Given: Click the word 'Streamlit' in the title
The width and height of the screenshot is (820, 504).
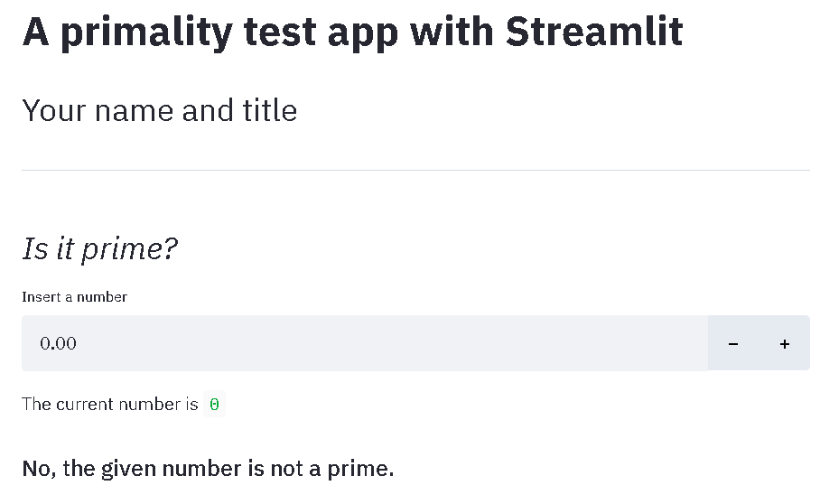Looking at the screenshot, I should click(593, 33).
